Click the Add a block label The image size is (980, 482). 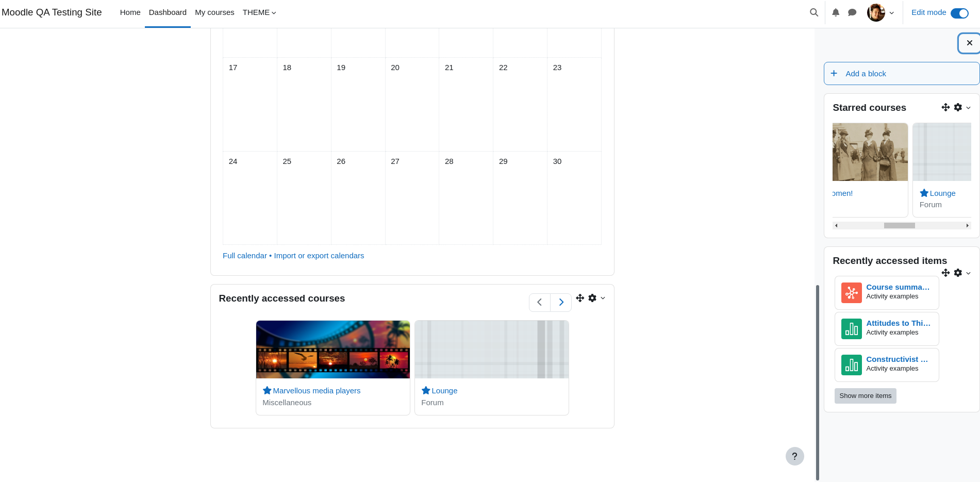tap(866, 74)
